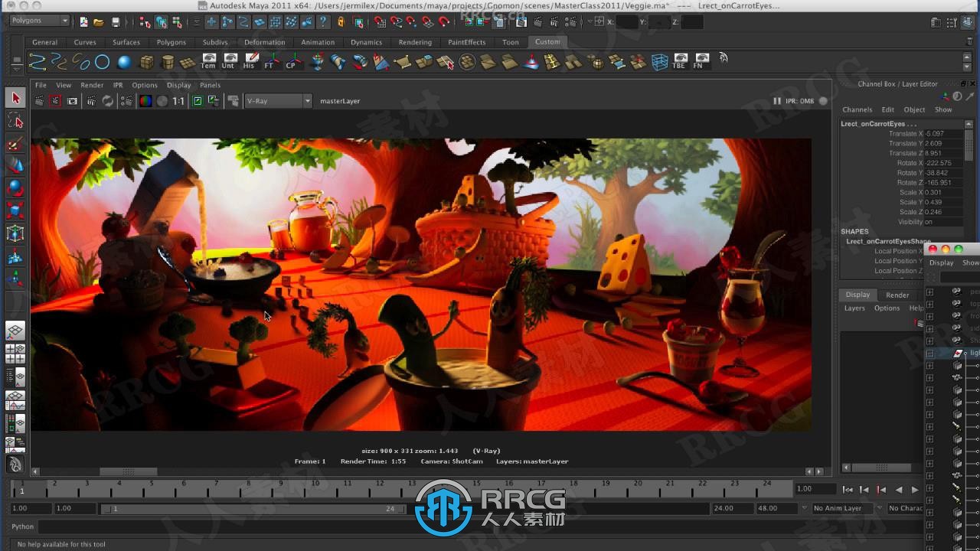The image size is (980, 551).
Task: Open the IPR menu in render view
Action: tap(118, 85)
